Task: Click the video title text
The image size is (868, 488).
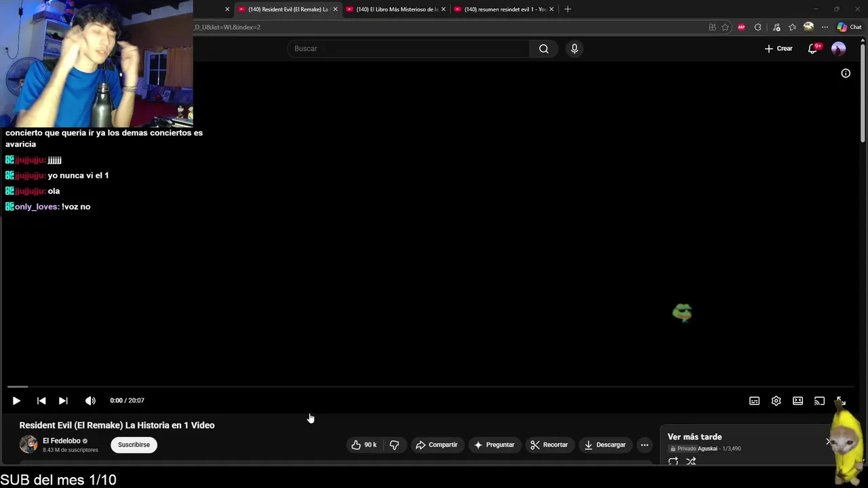Action: [117, 425]
